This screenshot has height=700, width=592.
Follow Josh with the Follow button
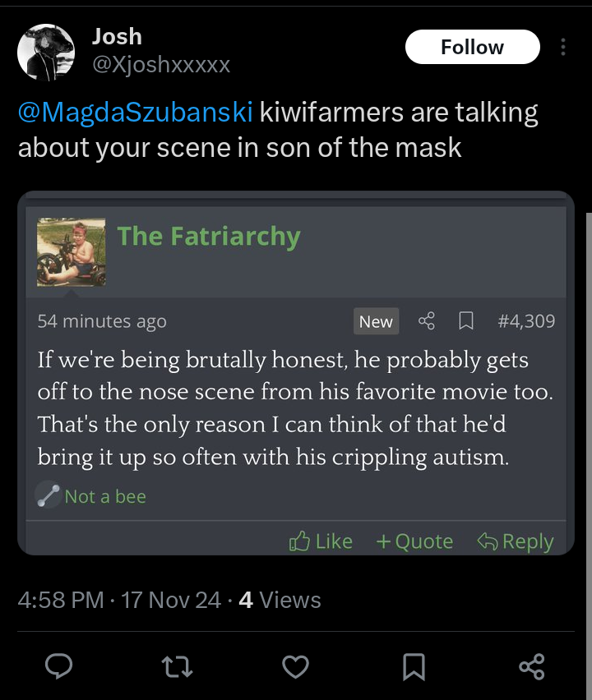[x=472, y=47]
